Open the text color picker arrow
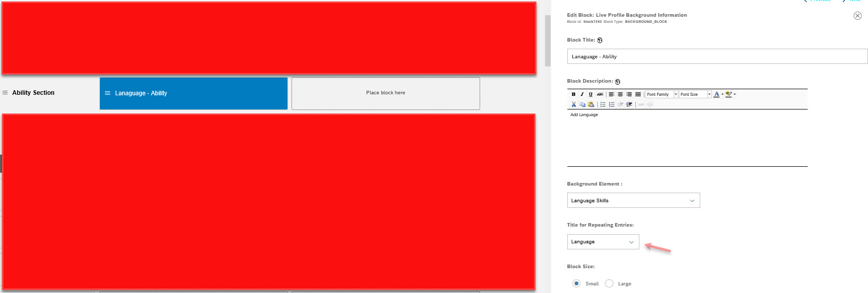The height and width of the screenshot is (293, 868). pos(722,94)
